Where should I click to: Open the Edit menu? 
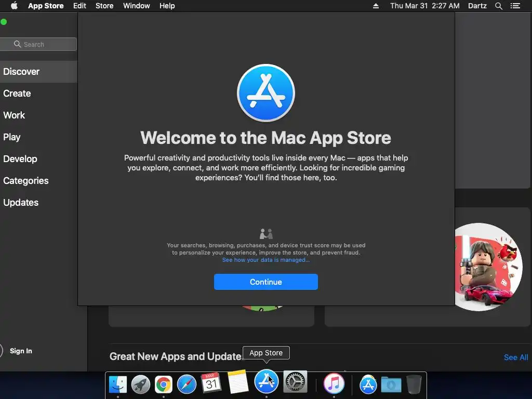click(79, 6)
